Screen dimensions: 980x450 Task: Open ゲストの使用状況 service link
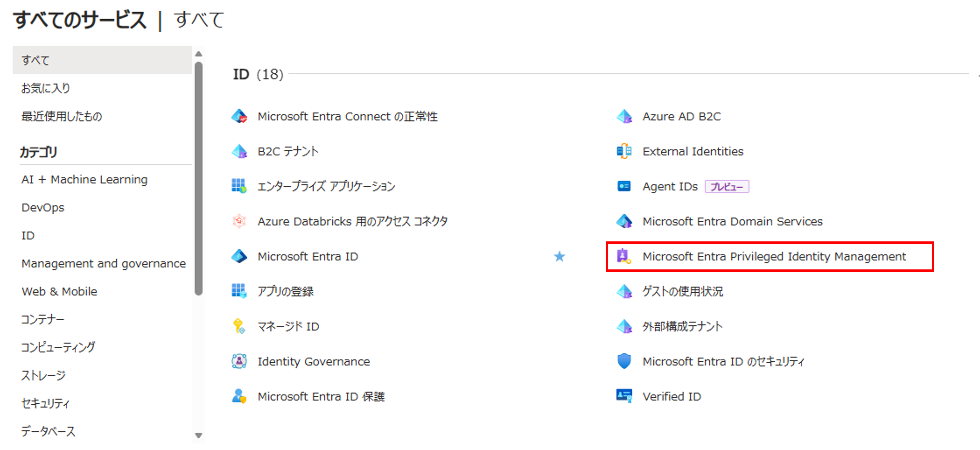pyautogui.click(x=683, y=291)
